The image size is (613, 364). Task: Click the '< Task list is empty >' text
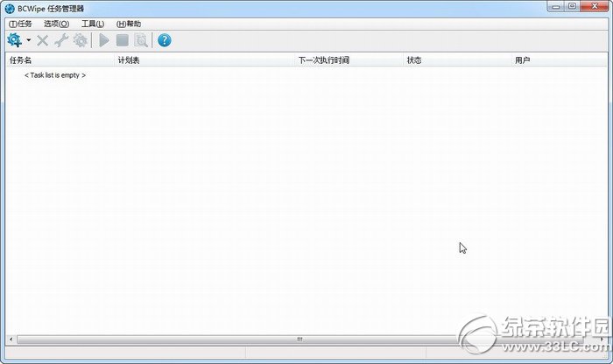(x=55, y=75)
